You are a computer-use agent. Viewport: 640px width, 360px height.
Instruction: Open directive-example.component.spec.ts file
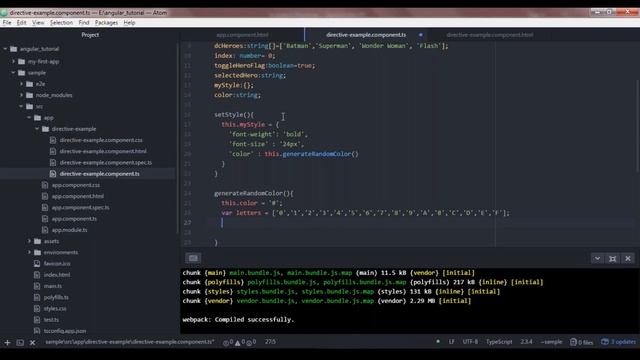pos(105,162)
